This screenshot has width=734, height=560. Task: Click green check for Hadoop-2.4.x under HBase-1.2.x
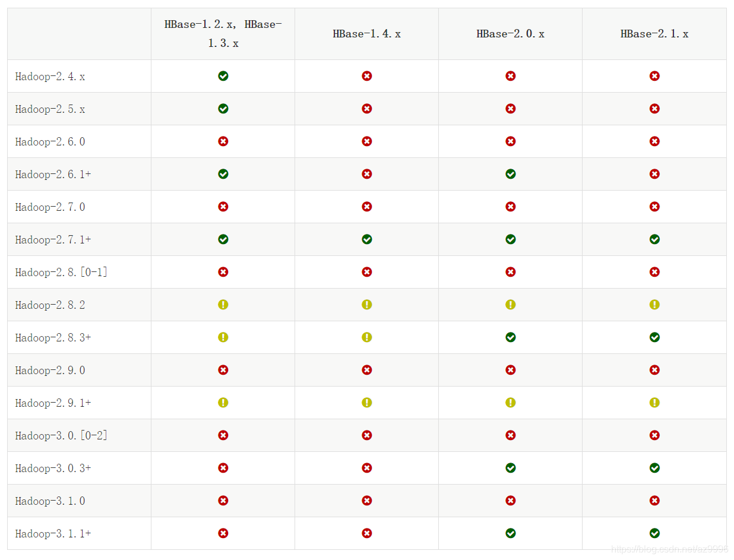(x=223, y=76)
